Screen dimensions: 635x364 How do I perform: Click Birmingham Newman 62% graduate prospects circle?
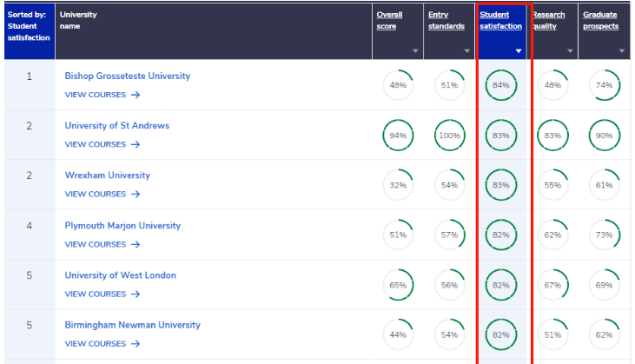click(605, 334)
